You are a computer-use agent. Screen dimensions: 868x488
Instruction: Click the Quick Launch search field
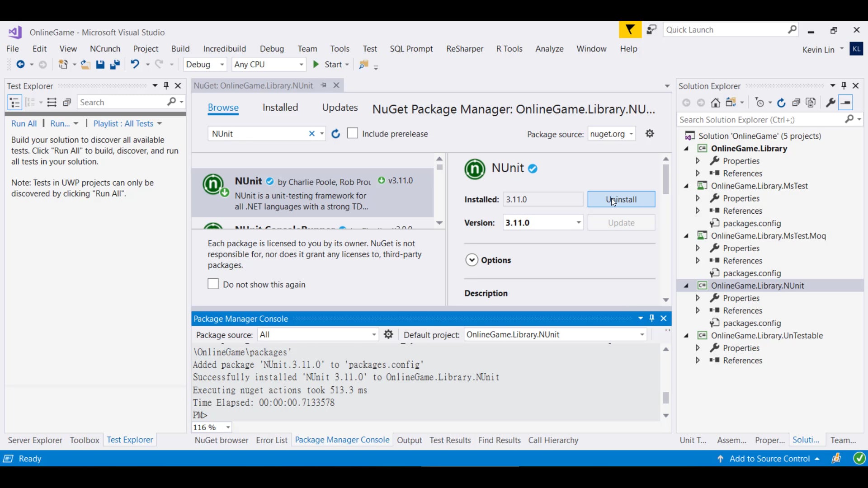click(x=723, y=30)
